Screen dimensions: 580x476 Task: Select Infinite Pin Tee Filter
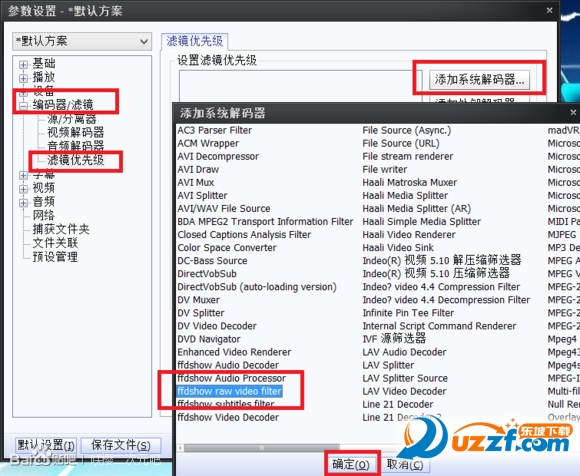[408, 313]
